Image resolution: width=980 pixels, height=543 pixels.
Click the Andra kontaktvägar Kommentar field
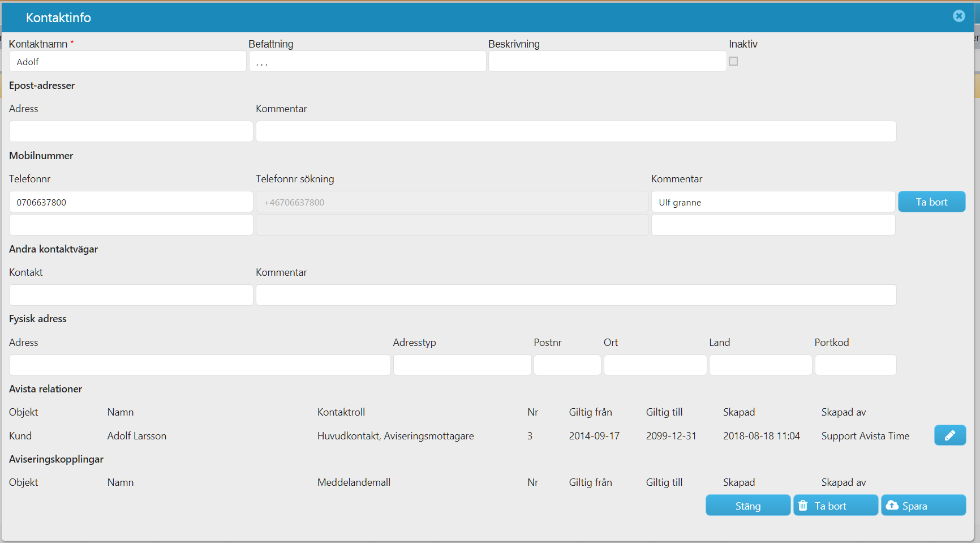coord(576,295)
